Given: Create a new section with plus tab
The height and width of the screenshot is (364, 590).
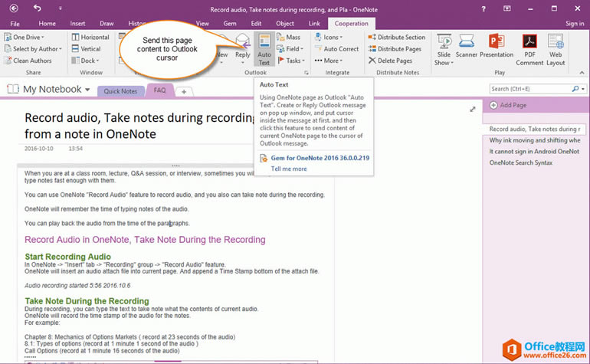Looking at the screenshot, I should tap(184, 91).
